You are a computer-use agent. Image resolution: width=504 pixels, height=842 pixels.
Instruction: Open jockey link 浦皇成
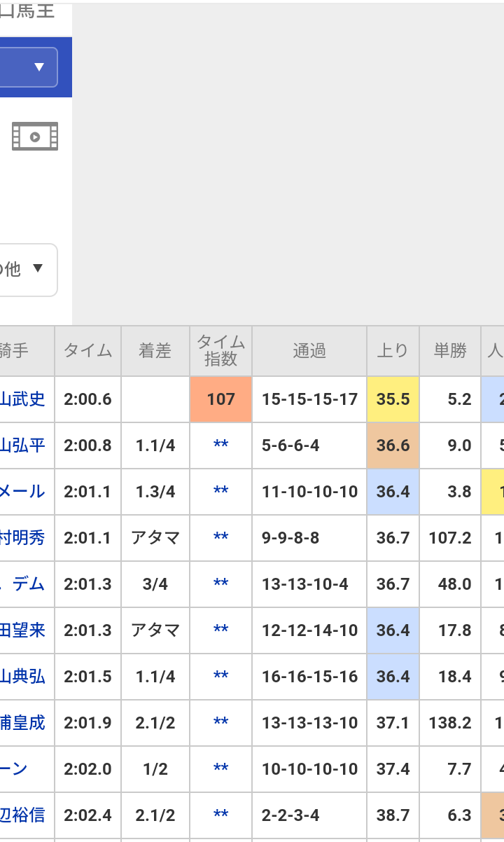tap(22, 723)
